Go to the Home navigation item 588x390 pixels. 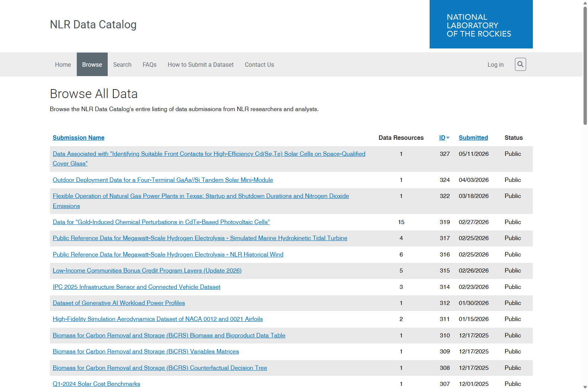click(x=63, y=65)
